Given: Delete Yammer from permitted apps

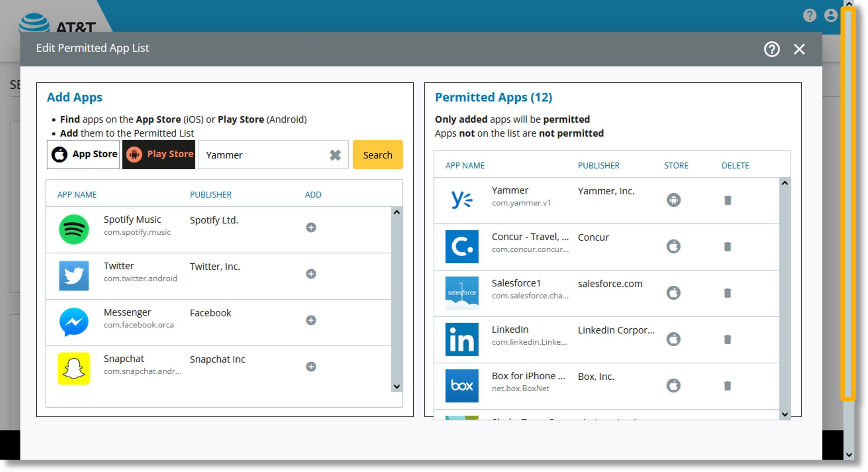Looking at the screenshot, I should point(728,200).
